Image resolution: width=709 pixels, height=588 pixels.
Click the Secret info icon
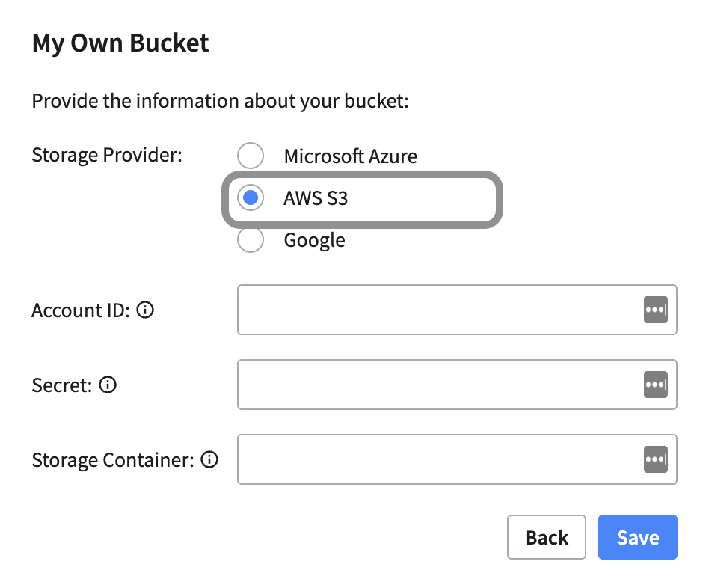click(108, 385)
